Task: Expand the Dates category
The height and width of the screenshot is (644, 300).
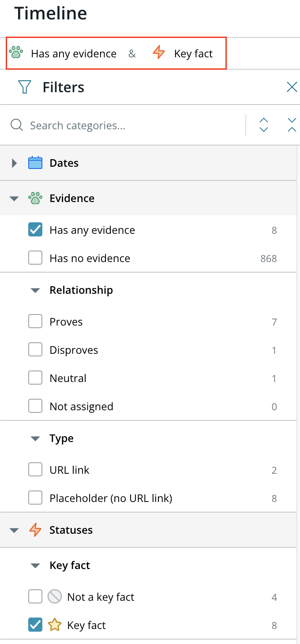Action: point(14,163)
